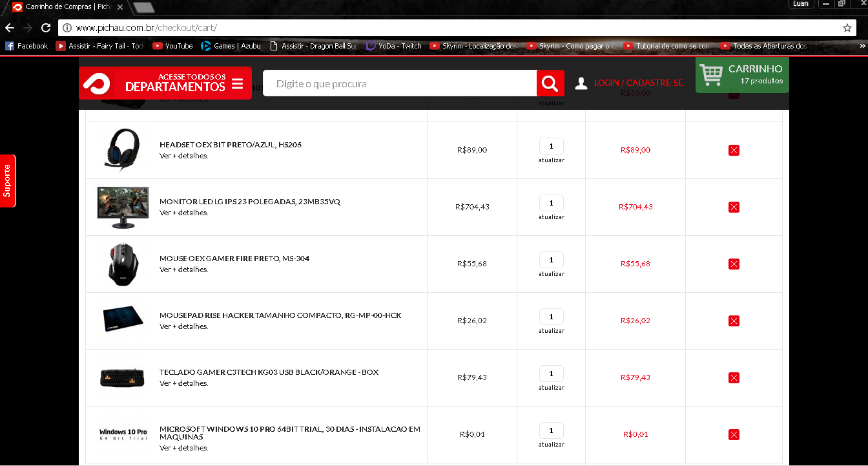Open 'Ver + detalhes' for Monitor LED LG
Image resolution: width=868 pixels, height=466 pixels.
(x=184, y=213)
